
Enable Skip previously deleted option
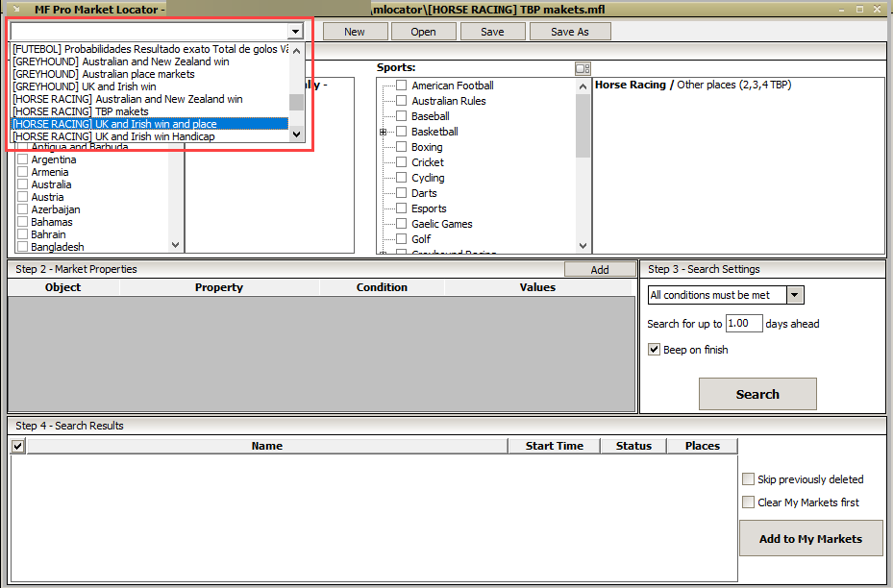[748, 479]
